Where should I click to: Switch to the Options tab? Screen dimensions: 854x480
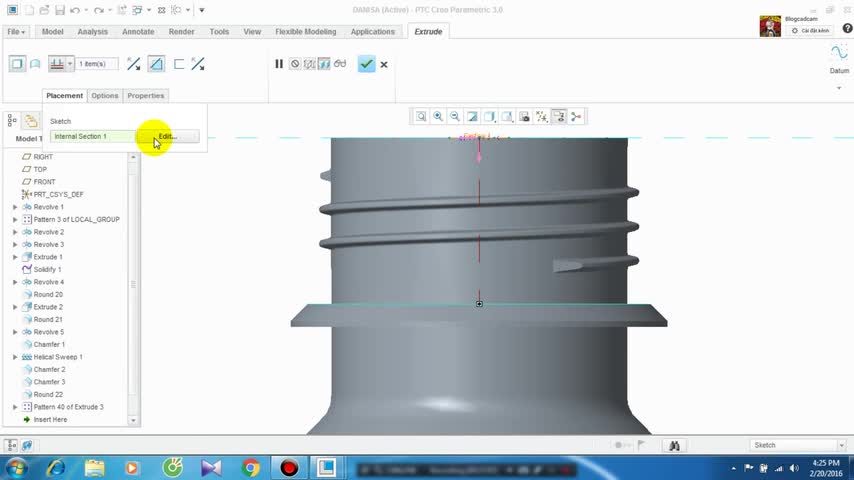pos(104,96)
